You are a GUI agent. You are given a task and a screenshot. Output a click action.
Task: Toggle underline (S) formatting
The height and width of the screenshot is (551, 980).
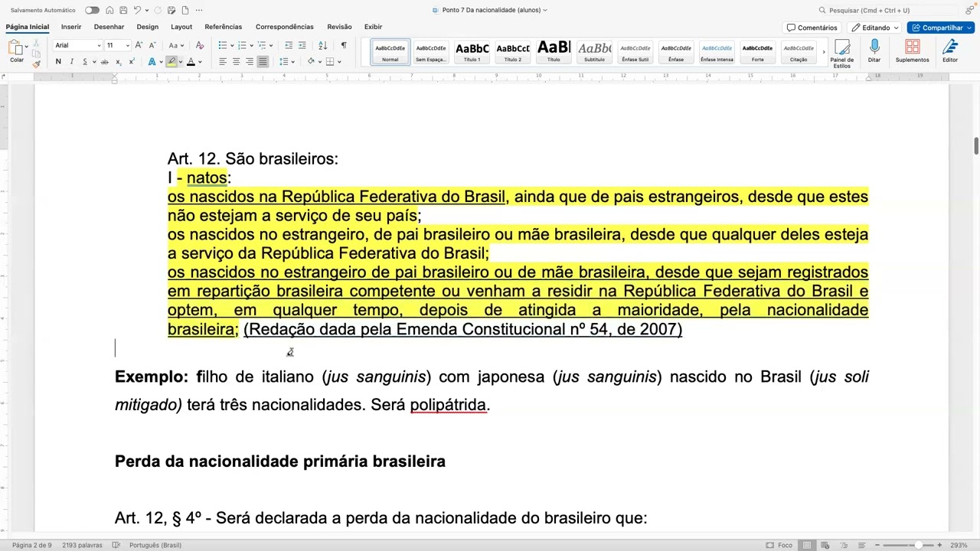83,61
